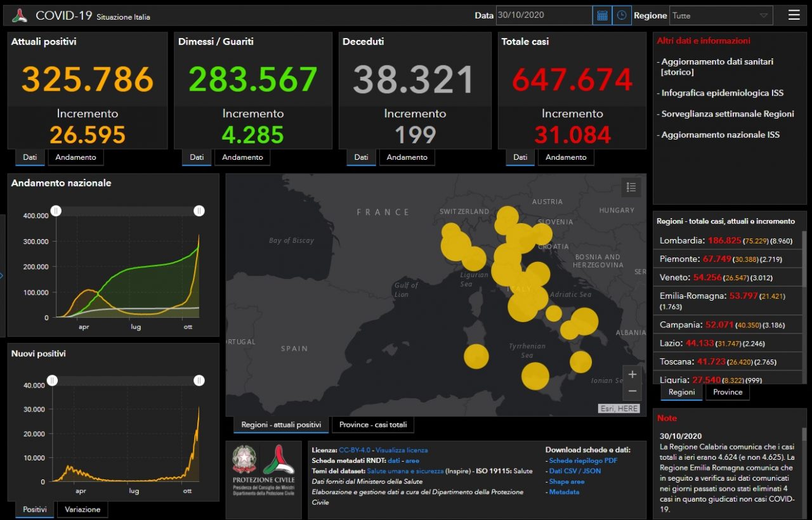Show the map legend list icon
Screen dimensions: 812x520
pos(631,187)
